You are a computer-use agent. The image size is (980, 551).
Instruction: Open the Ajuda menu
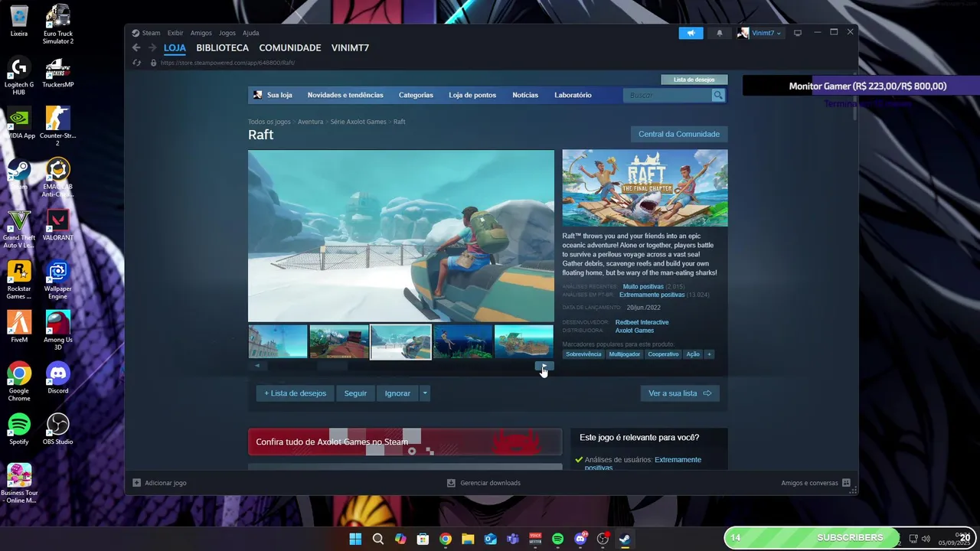tap(251, 33)
